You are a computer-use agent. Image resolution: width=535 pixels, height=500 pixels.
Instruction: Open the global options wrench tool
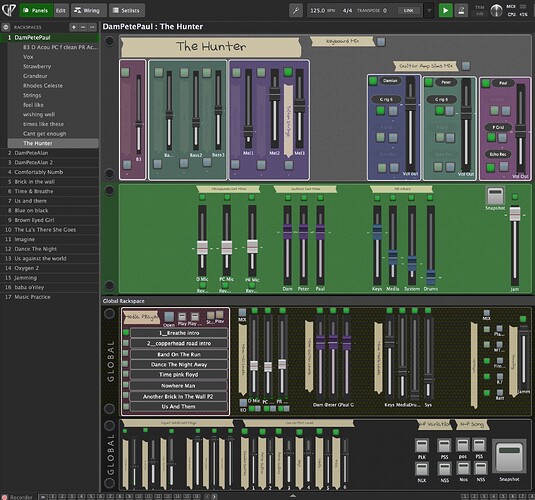point(295,11)
